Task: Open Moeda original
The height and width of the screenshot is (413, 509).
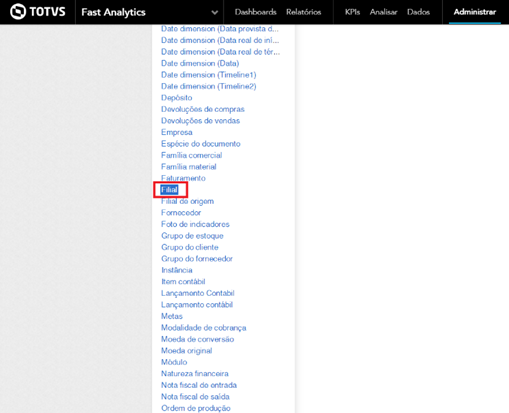Action: [x=186, y=351]
